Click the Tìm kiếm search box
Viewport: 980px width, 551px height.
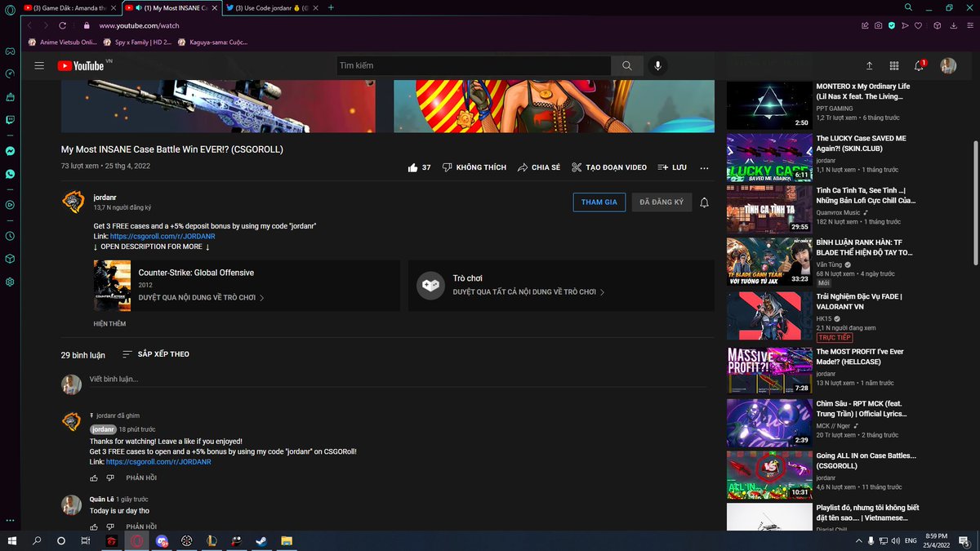coord(474,65)
